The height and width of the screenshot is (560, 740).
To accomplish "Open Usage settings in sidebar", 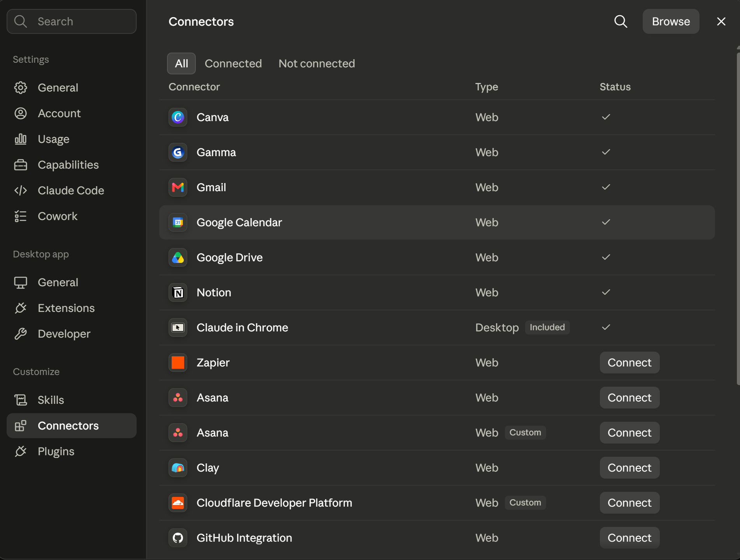I will click(72, 139).
